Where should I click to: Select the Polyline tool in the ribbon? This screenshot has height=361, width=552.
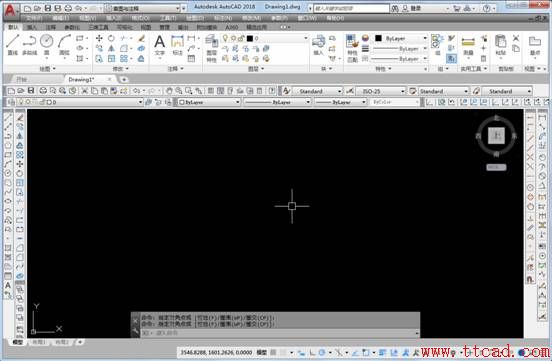point(30,44)
